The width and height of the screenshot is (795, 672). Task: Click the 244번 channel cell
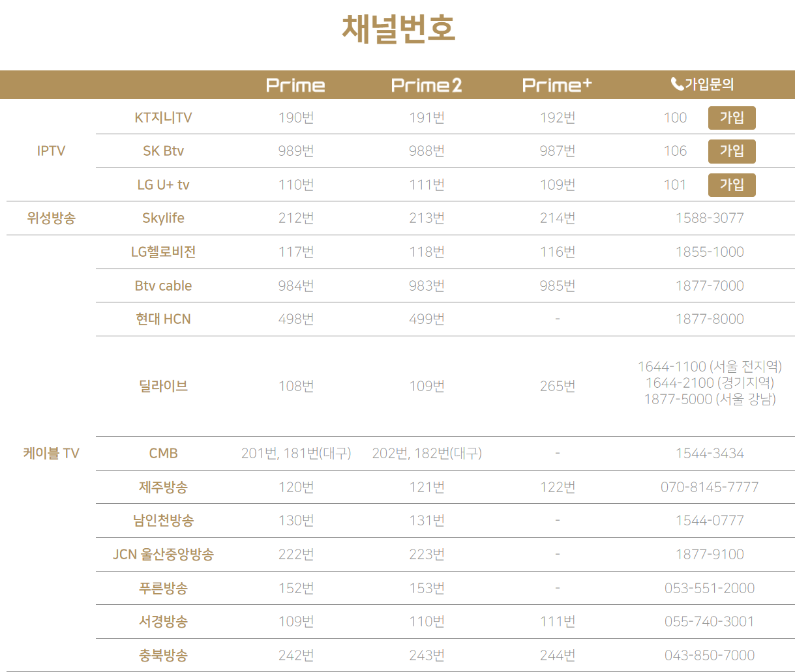pos(558,656)
